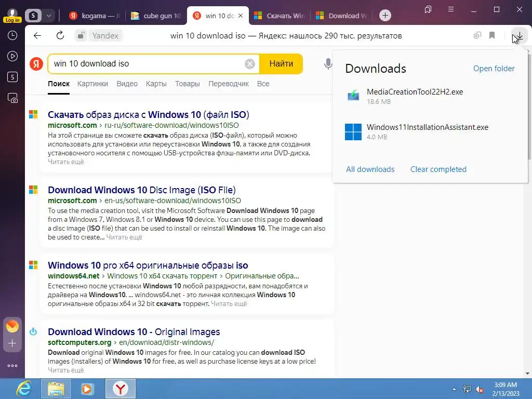The height and width of the screenshot is (399, 532).
Task: Open Windows 10 pro x64 оригинальные образы result
Action: [x=148, y=265]
